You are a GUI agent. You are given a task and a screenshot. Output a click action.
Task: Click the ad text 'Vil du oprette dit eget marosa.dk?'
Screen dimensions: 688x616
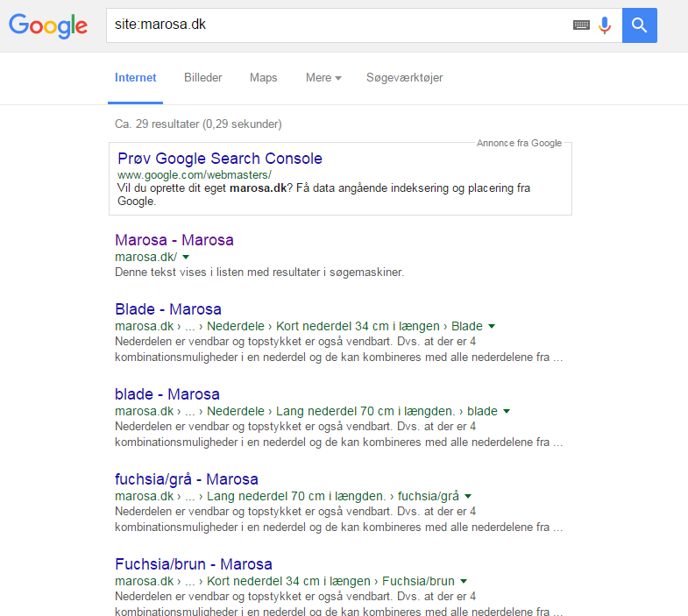(x=205, y=188)
